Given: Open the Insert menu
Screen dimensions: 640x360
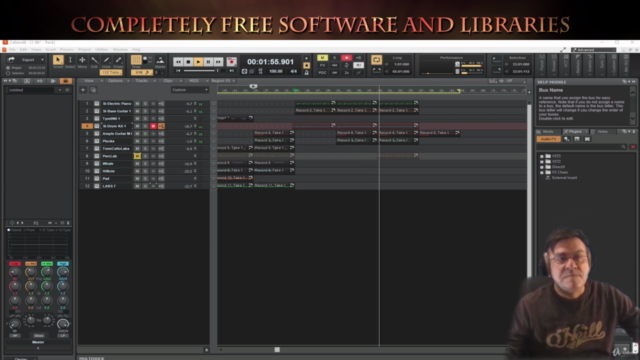Looking at the screenshot, I should pos(51,49).
